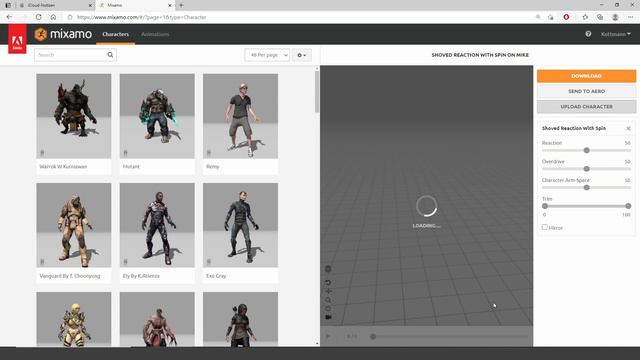Enable the Mirror checkbox

(x=544, y=227)
